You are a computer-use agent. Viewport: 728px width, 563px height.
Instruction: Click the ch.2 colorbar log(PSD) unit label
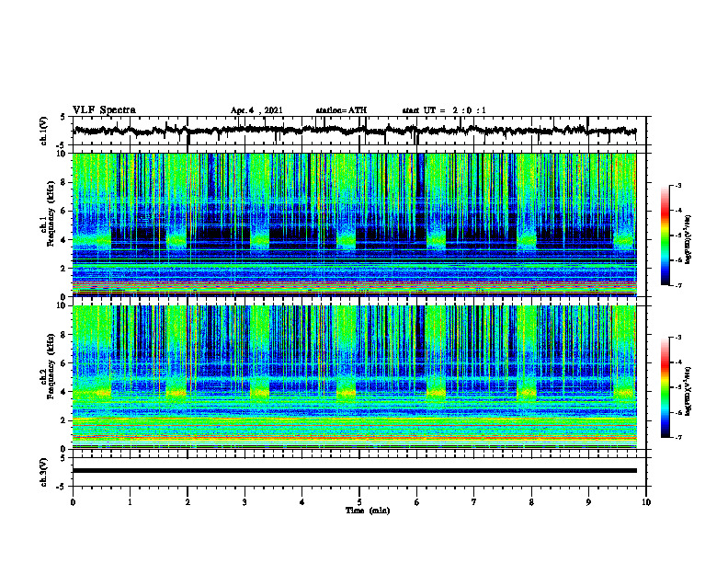(688, 391)
